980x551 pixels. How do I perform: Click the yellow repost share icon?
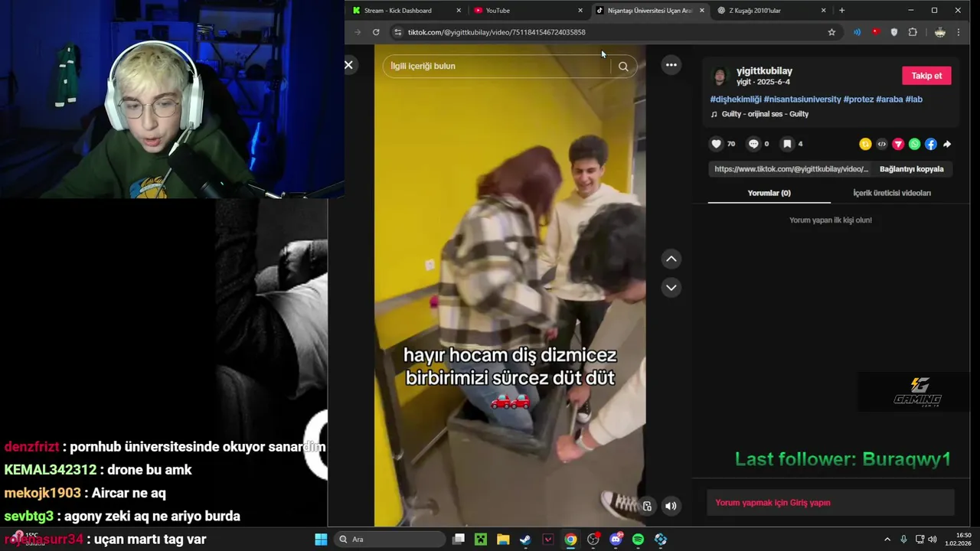(x=865, y=144)
